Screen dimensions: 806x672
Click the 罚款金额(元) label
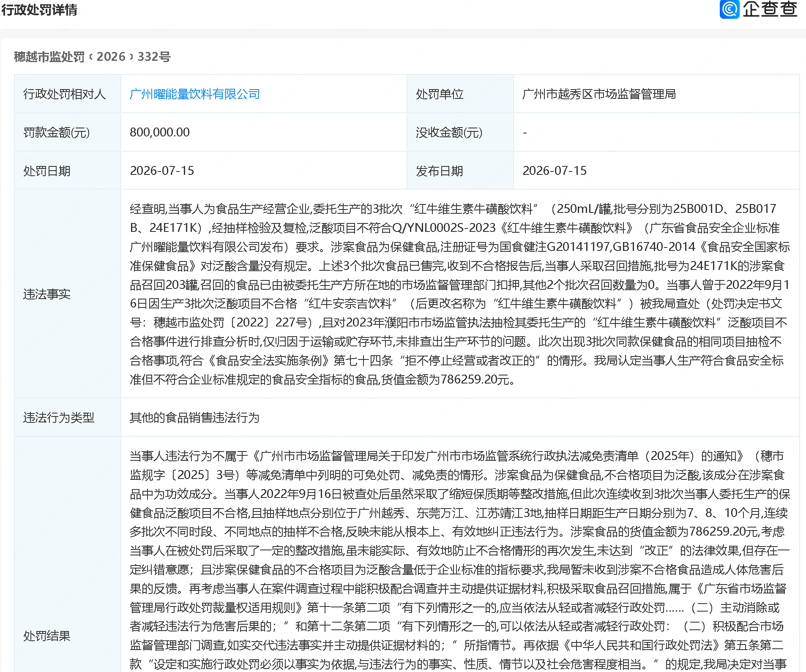click(57, 132)
